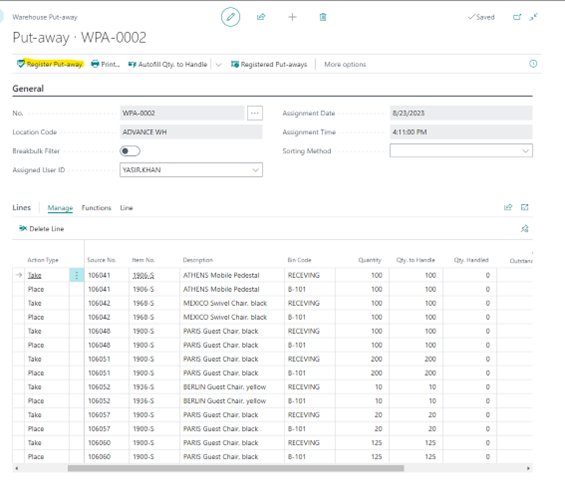Click Autofill Qty. to Handle
The height and width of the screenshot is (499, 565).
pos(168,64)
